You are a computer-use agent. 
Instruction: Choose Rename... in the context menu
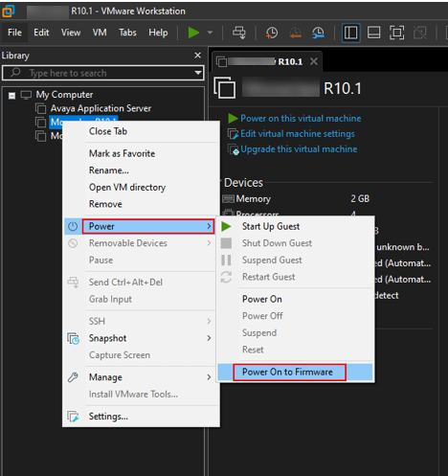coord(109,170)
